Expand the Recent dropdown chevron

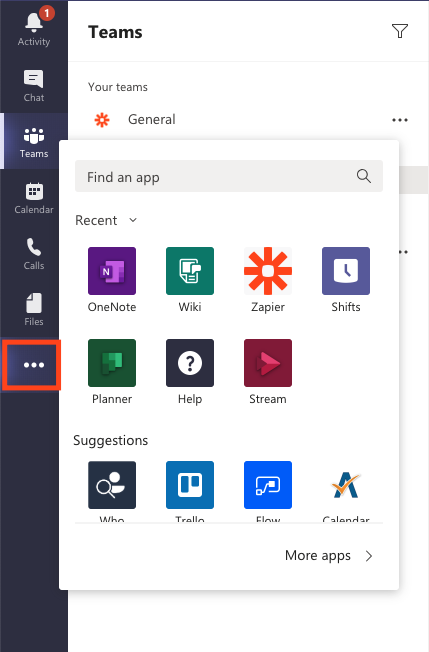tap(133, 220)
